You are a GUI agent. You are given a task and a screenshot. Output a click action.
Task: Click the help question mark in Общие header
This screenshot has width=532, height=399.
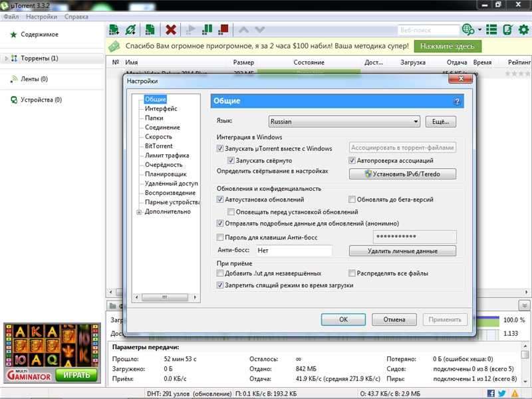point(457,101)
